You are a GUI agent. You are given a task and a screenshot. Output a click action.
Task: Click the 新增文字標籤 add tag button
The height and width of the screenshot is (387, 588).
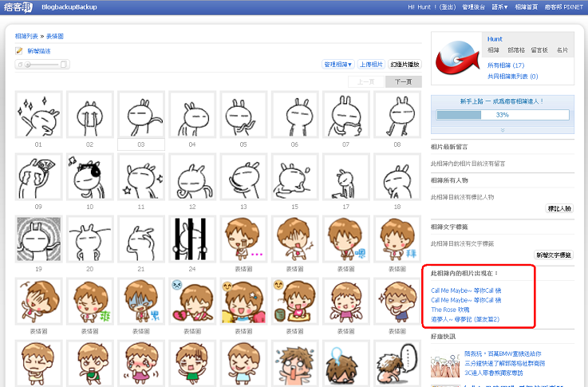click(554, 255)
